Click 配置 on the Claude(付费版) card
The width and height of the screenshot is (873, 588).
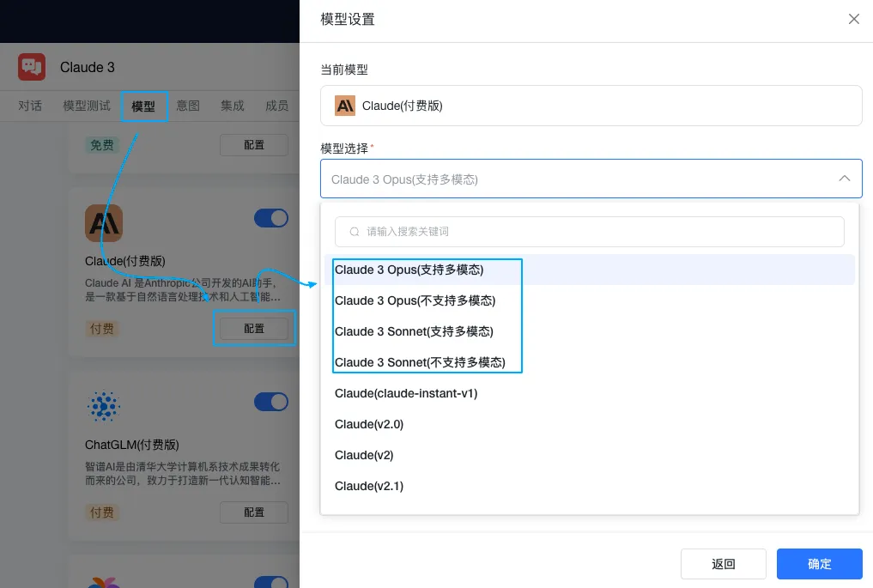tap(254, 329)
